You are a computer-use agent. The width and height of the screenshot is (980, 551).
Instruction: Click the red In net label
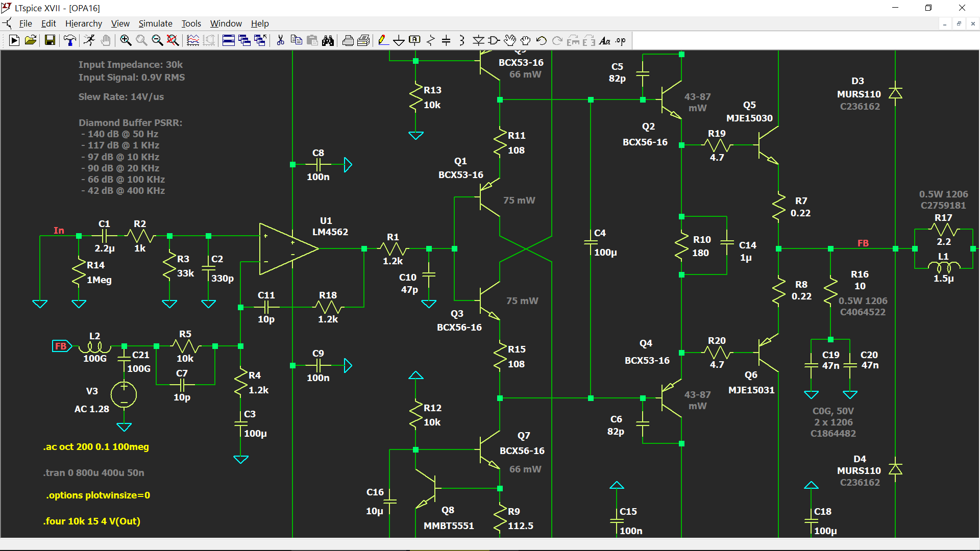pyautogui.click(x=59, y=231)
